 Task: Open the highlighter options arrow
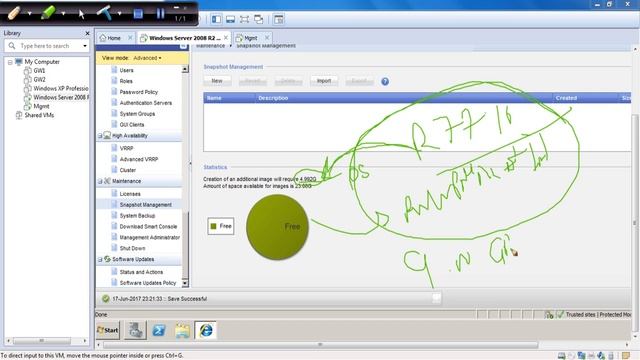(x=64, y=13)
